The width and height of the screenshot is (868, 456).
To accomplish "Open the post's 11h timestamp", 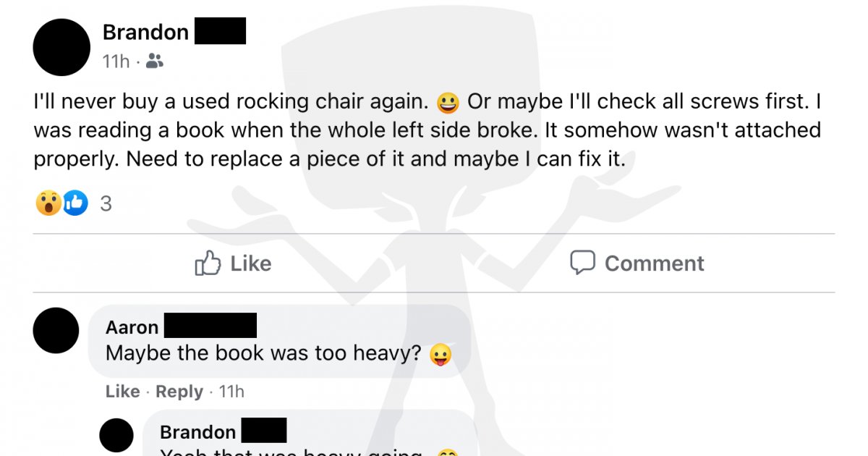I will [x=116, y=62].
